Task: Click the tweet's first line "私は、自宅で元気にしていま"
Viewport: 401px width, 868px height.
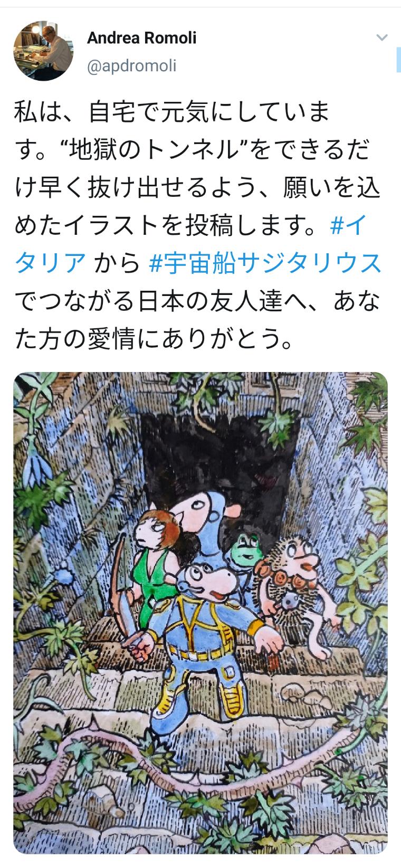Action: [171, 113]
